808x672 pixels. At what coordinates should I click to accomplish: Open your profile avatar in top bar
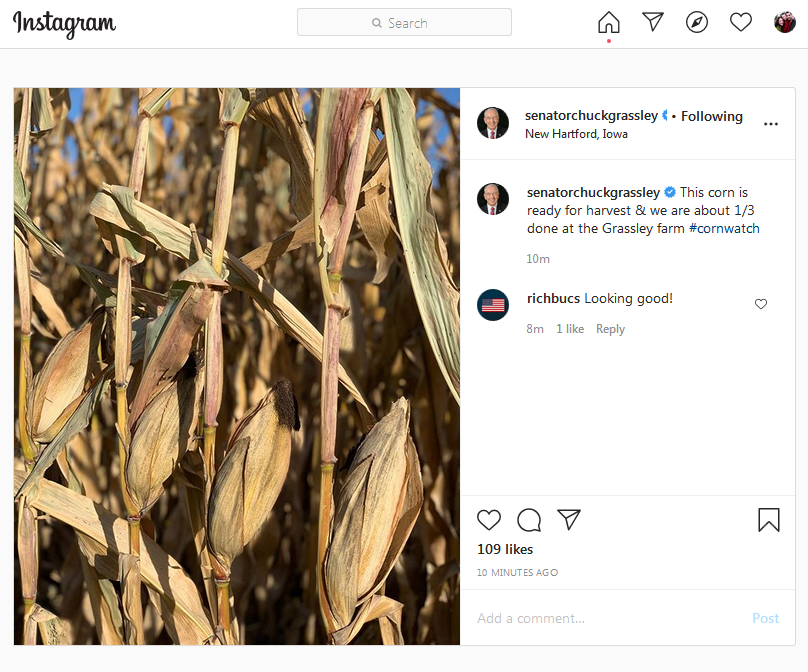click(x=785, y=22)
